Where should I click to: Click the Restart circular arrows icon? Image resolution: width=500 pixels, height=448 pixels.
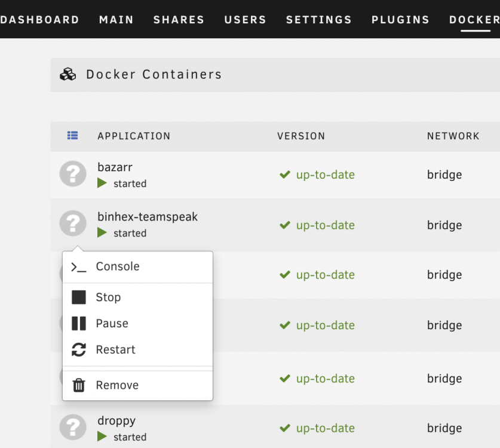click(x=79, y=350)
